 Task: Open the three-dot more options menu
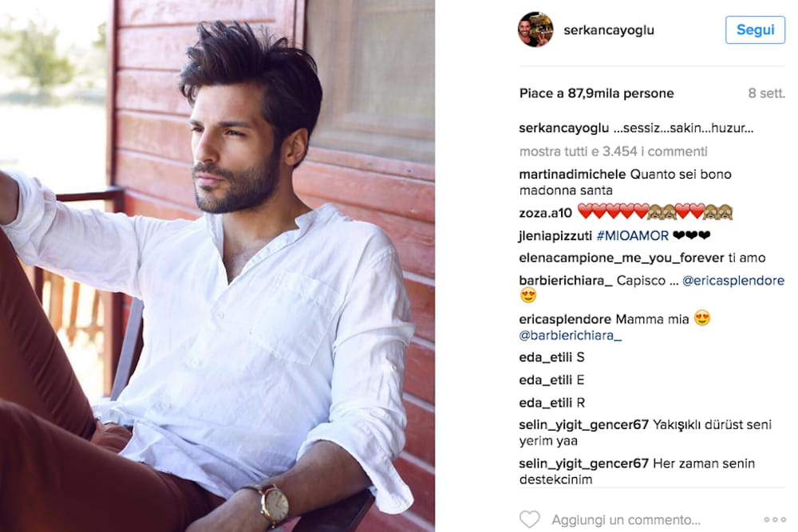[775, 519]
